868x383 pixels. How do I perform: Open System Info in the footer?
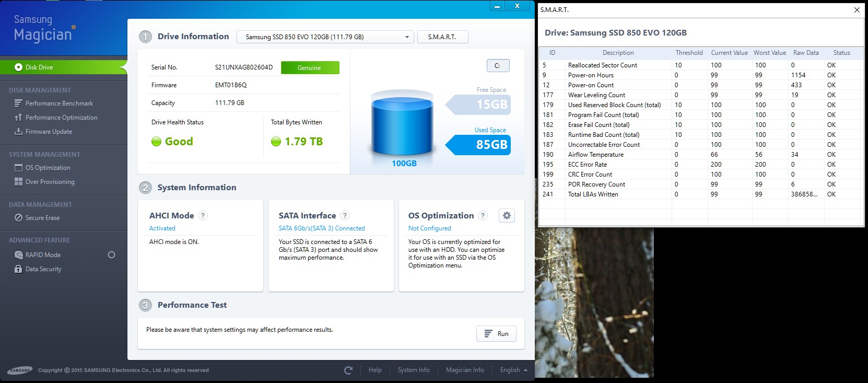(414, 370)
